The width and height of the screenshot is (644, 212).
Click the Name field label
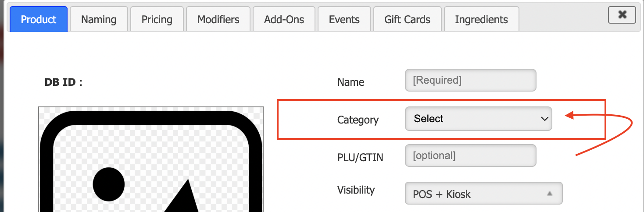[351, 82]
